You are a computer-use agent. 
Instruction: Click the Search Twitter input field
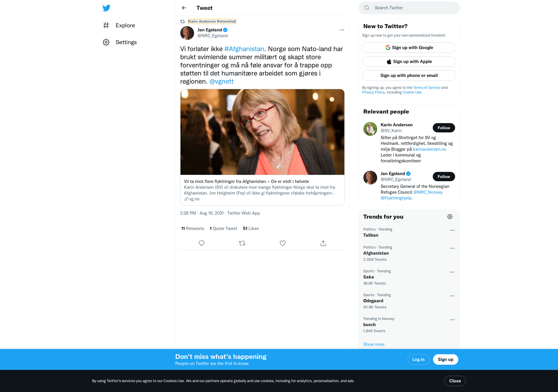[x=413, y=8]
